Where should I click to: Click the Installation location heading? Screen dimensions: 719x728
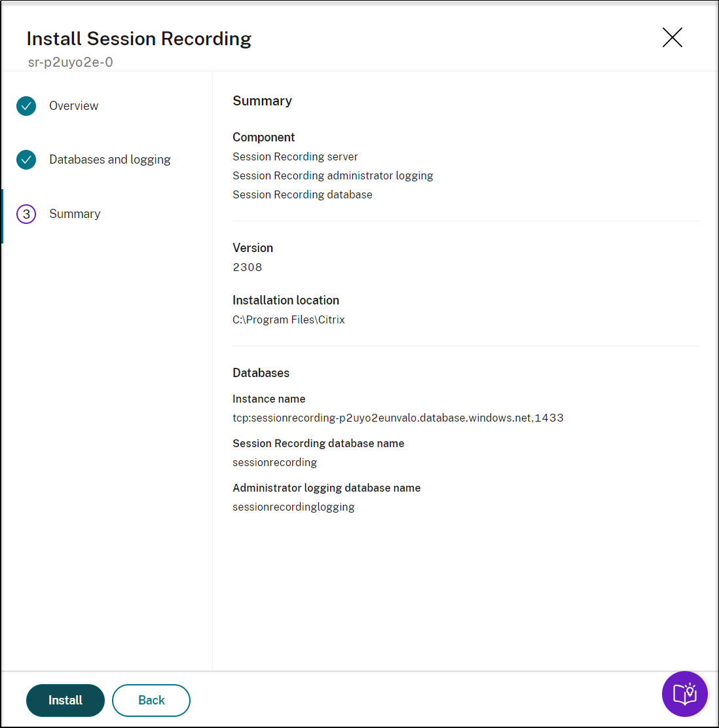click(286, 300)
